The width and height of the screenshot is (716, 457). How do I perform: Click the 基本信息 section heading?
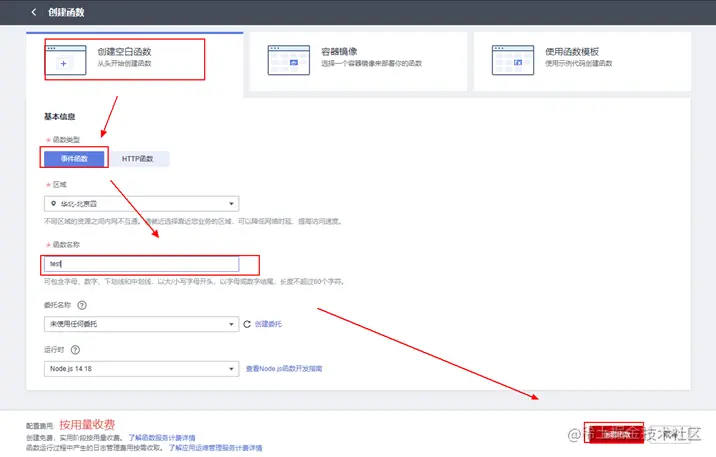pos(59,116)
